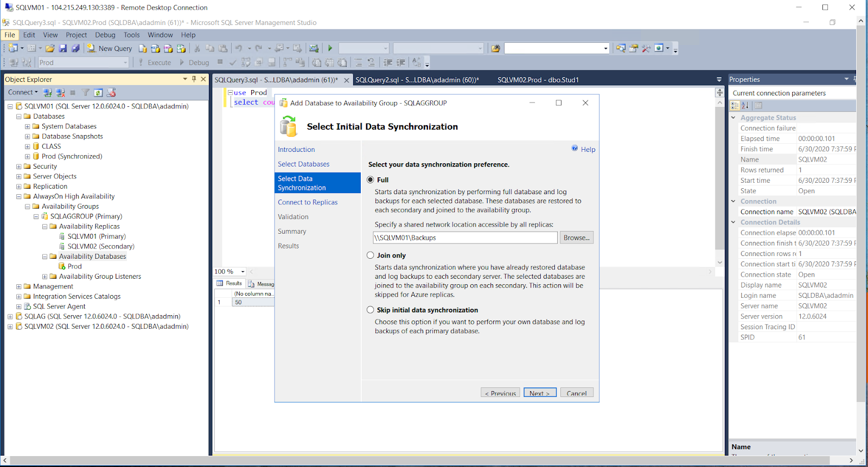Screen dimensions: 868x467
Task: Click the Introduction wizard step link
Action: [296, 150]
